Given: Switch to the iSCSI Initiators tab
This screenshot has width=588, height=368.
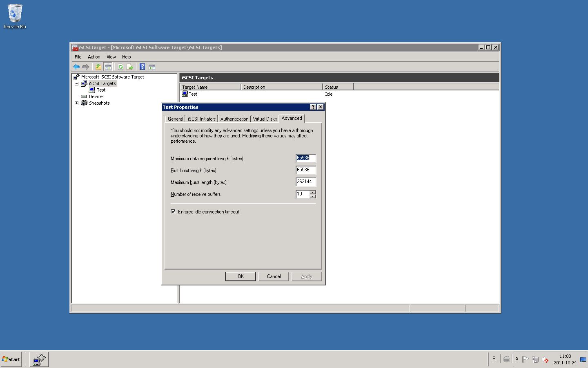Looking at the screenshot, I should [202, 119].
